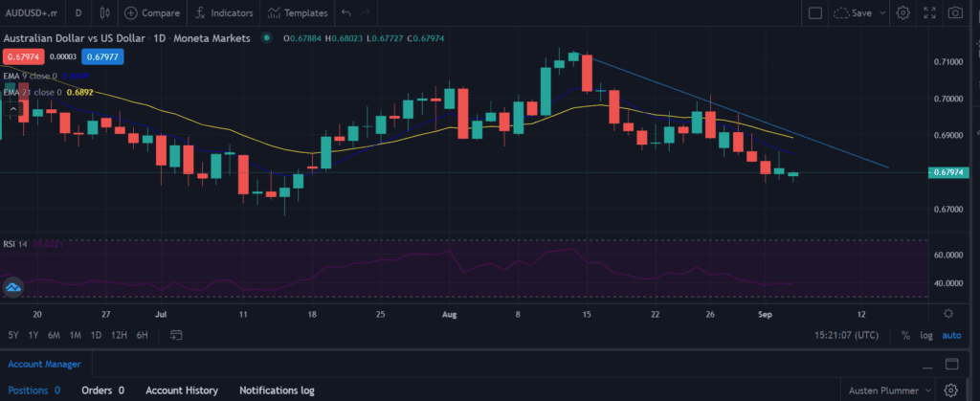
Task: Open the Account Manager tab
Action: (44, 364)
